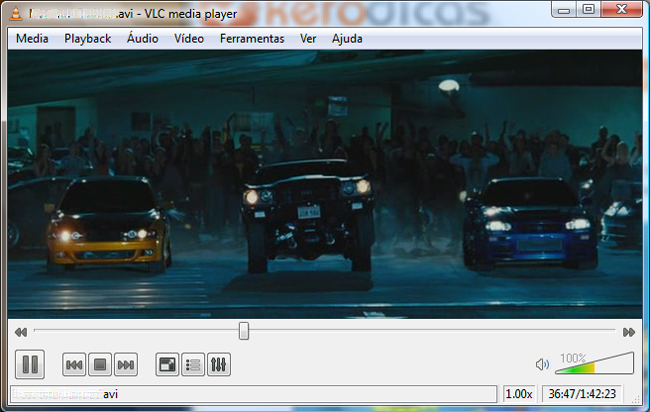Speed up with fast-forward arrows icon
This screenshot has width=650, height=412.
[x=629, y=332]
